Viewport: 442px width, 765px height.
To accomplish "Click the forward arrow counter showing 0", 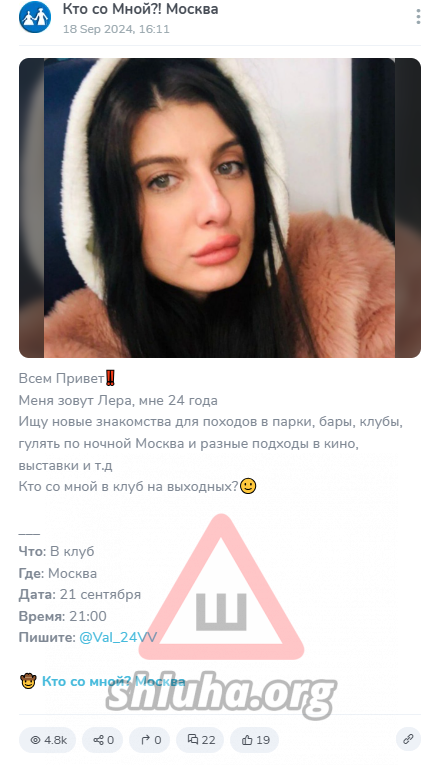I will click(x=151, y=740).
